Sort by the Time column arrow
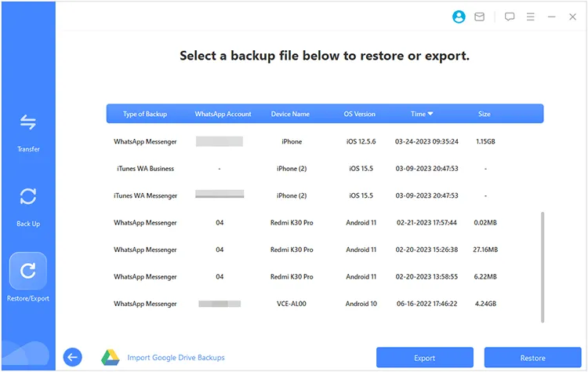The height and width of the screenshot is (372, 588). 430,114
